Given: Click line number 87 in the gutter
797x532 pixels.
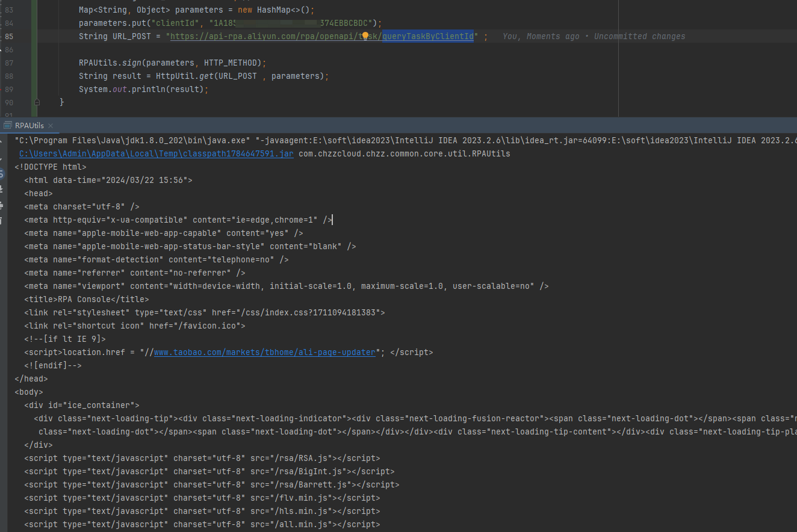Looking at the screenshot, I should point(8,63).
